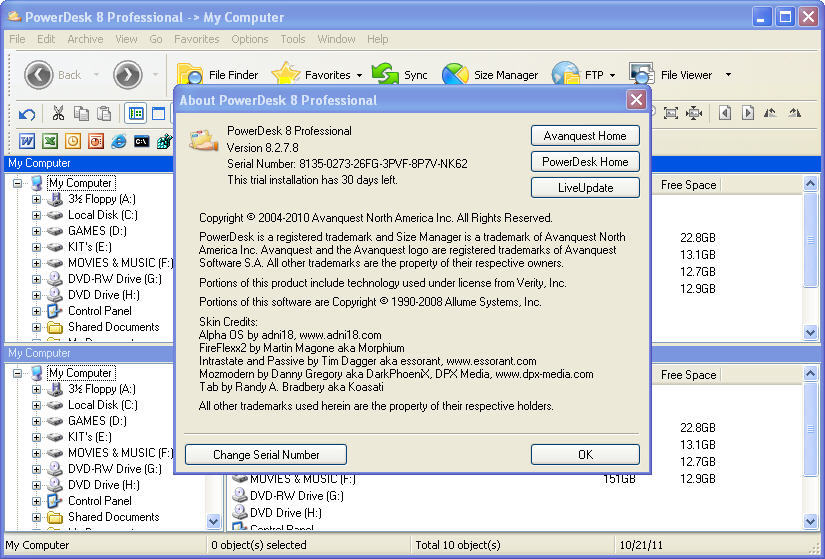Open the View menu
The width and height of the screenshot is (825, 559).
coord(126,39)
